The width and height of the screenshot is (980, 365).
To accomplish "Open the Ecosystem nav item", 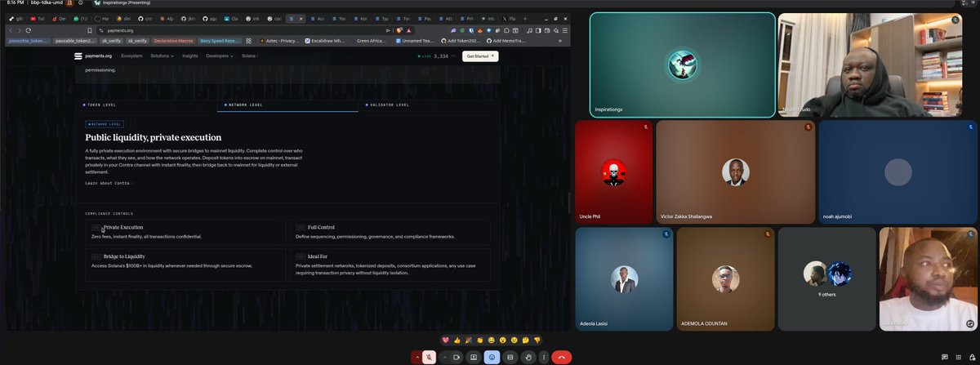I will (131, 56).
